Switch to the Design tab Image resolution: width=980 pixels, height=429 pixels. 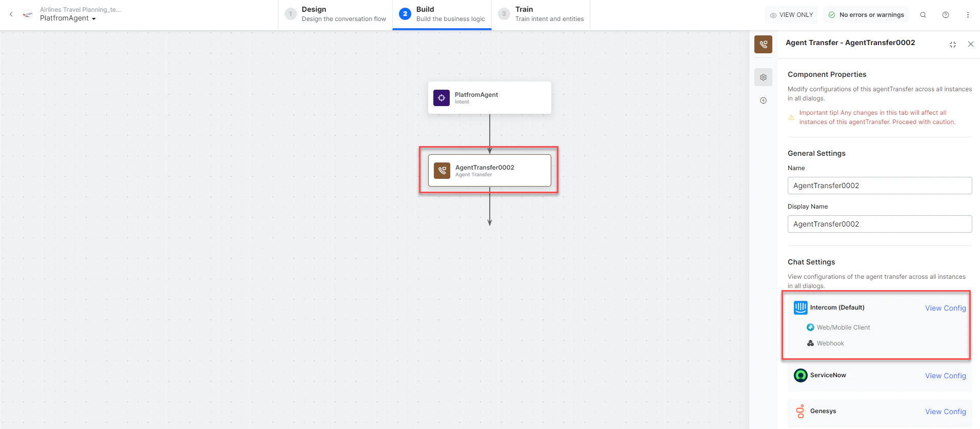[336, 14]
